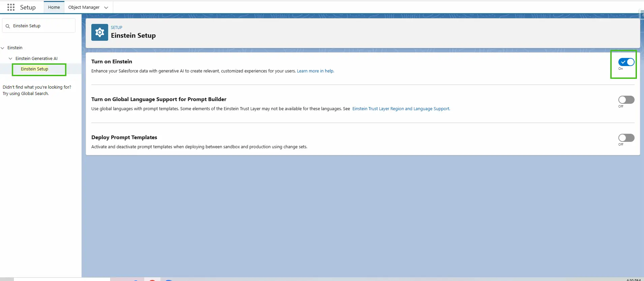Collapse the Einstein Generative AI chevron
Viewport: 644px width, 281px height.
coord(10,59)
